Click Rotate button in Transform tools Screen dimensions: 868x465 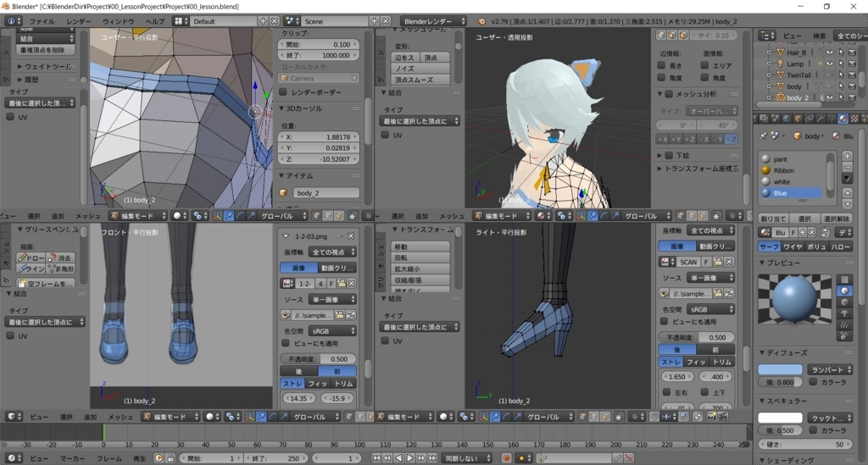coord(420,257)
